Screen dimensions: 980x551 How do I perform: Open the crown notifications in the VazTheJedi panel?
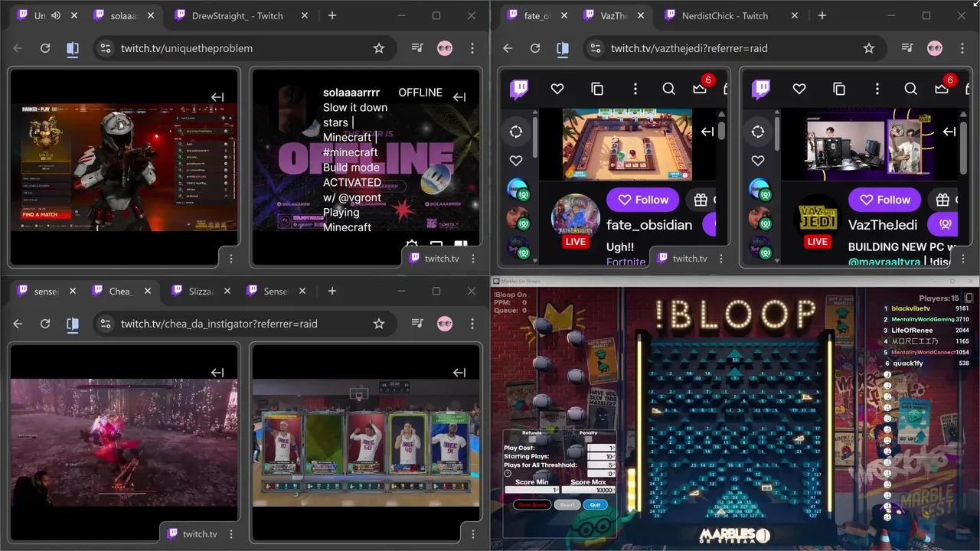[942, 89]
